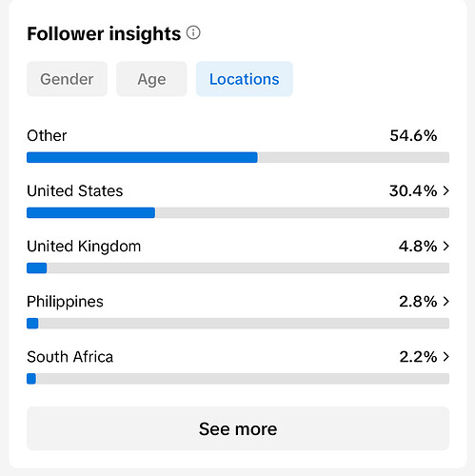The height and width of the screenshot is (476, 475).
Task: Click the 30.4% United States percentage
Action: click(x=413, y=191)
